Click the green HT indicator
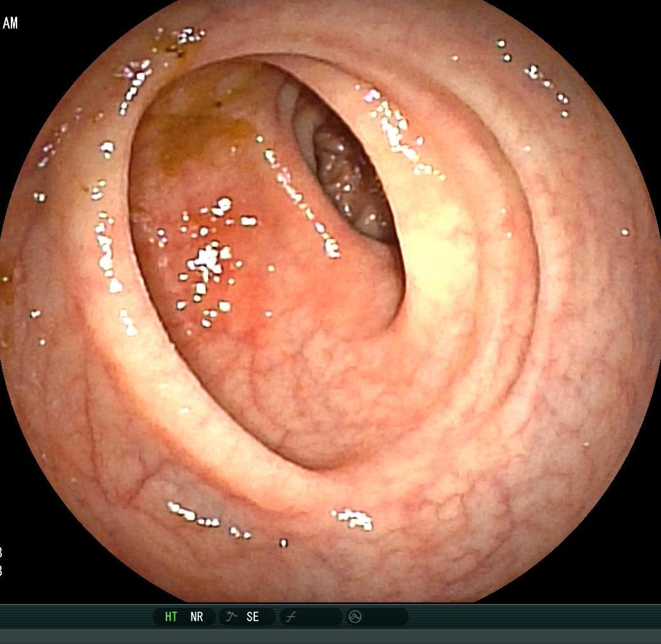This screenshot has height=644, width=661. pyautogui.click(x=171, y=617)
